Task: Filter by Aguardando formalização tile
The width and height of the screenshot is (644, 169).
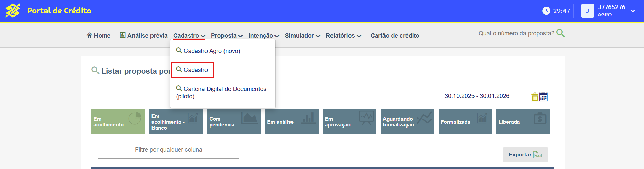Action: [407, 122]
